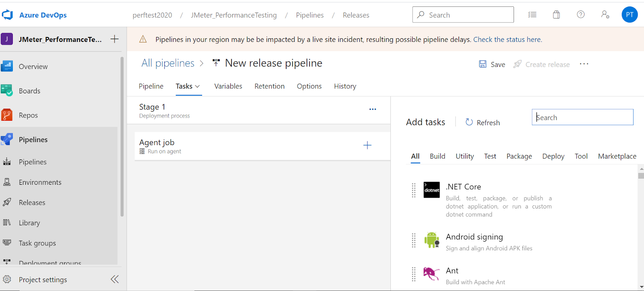Select the Test task category tab
644x291 pixels.
point(490,156)
